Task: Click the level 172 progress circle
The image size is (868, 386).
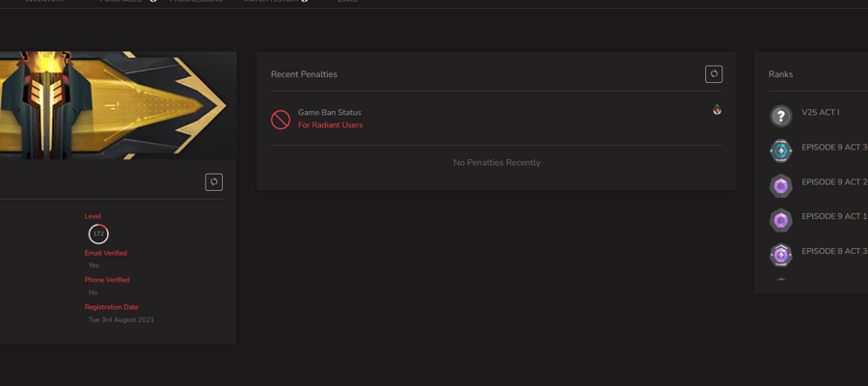Action: (x=98, y=234)
